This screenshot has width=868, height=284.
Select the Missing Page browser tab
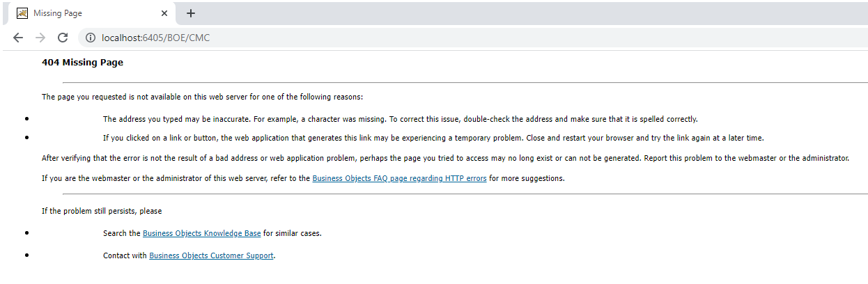[91, 13]
